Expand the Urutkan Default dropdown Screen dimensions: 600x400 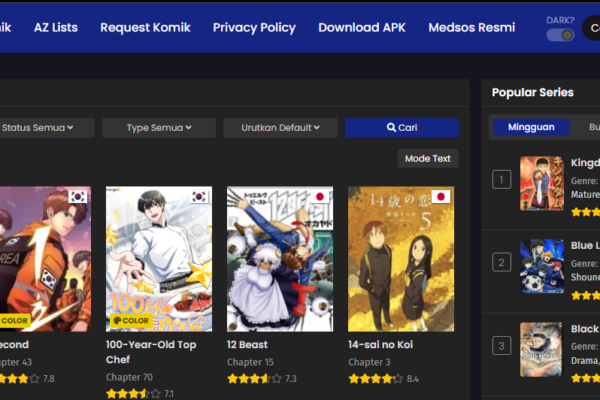tap(280, 127)
